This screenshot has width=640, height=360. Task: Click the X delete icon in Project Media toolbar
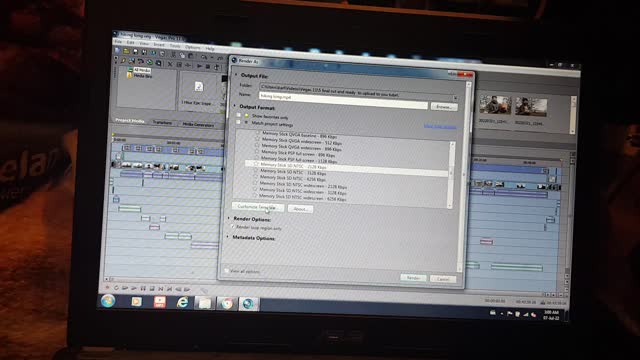[170, 64]
